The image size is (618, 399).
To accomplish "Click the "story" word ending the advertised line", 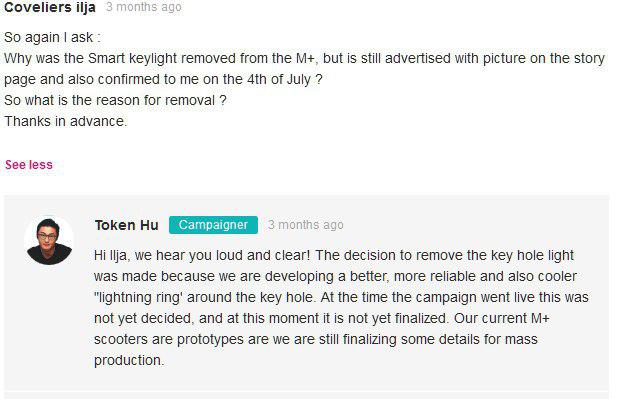I will pyautogui.click(x=589, y=58).
